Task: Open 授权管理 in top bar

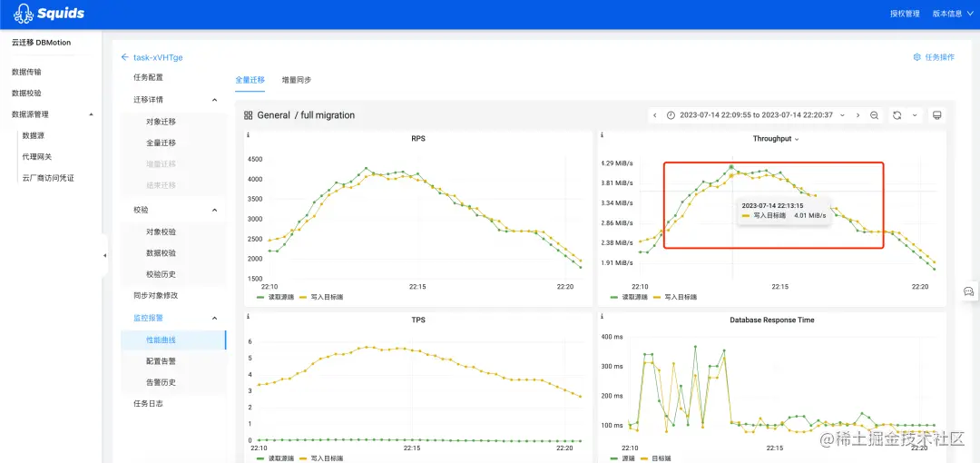Action: [905, 13]
